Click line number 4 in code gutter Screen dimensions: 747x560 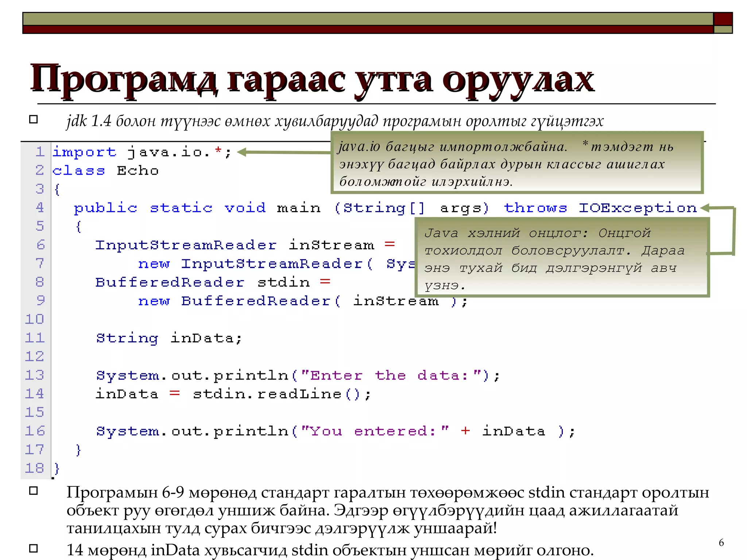point(40,207)
